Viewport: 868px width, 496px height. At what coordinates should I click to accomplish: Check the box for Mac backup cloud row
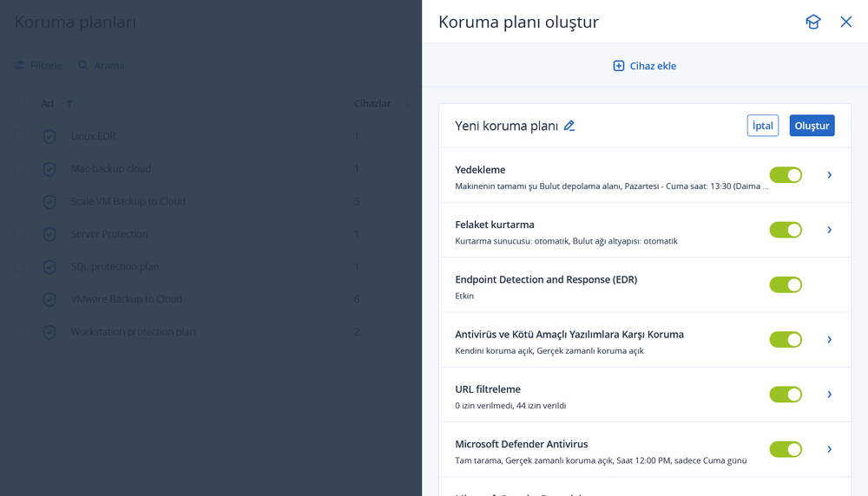point(19,168)
